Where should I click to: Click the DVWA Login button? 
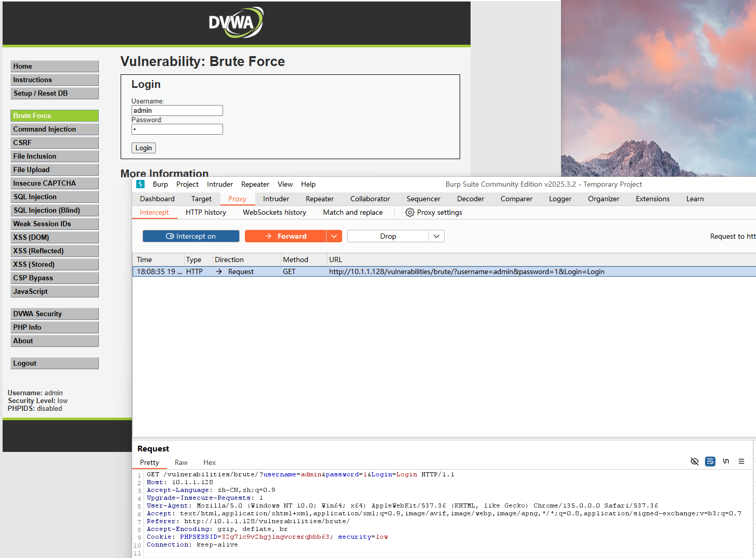pyautogui.click(x=144, y=148)
